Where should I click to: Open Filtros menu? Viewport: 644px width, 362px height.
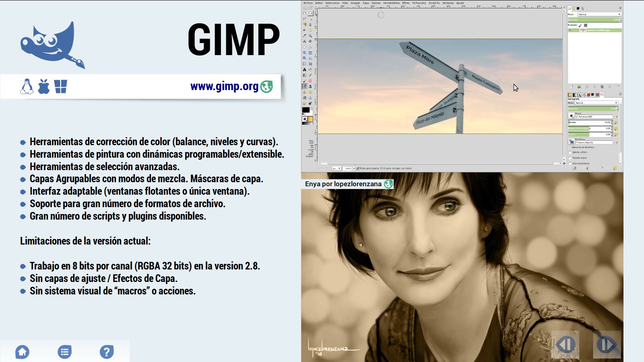click(406, 3)
